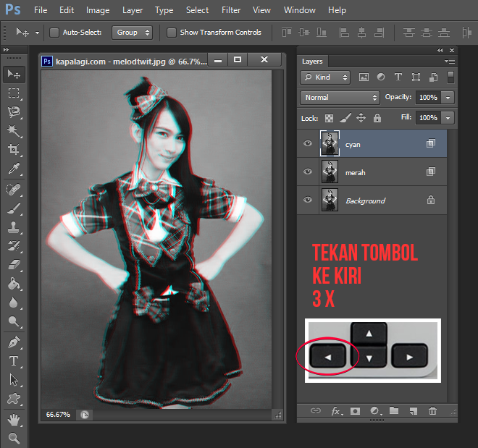Select the Pen tool

pos(14,341)
